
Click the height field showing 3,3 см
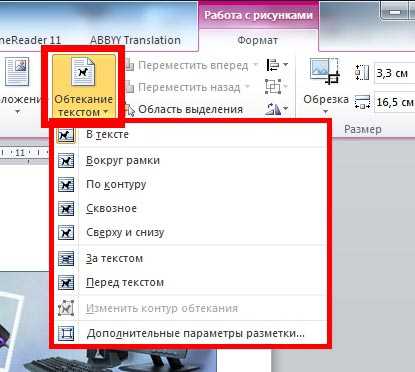pyautogui.click(x=394, y=73)
